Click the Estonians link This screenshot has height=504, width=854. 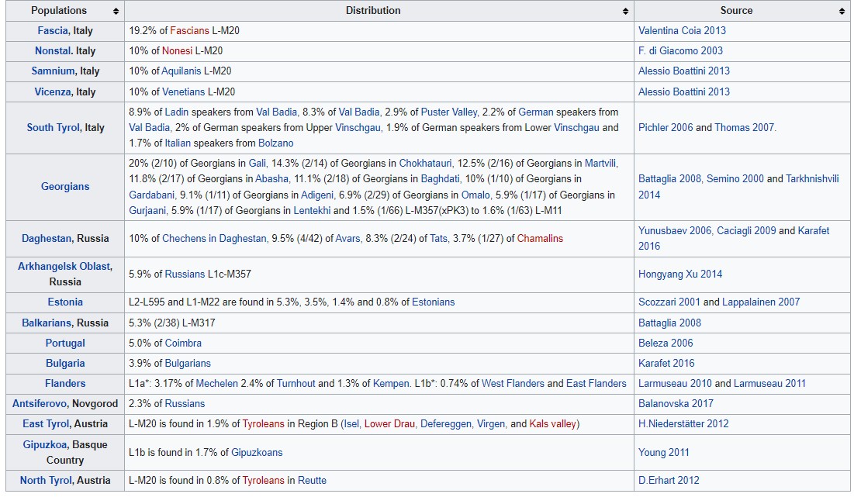coord(433,302)
